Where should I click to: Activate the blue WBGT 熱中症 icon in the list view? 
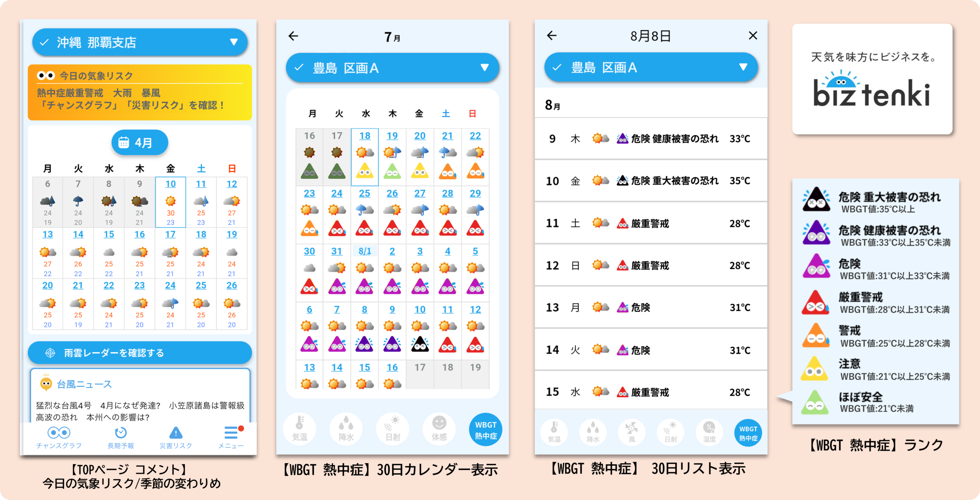tap(748, 432)
